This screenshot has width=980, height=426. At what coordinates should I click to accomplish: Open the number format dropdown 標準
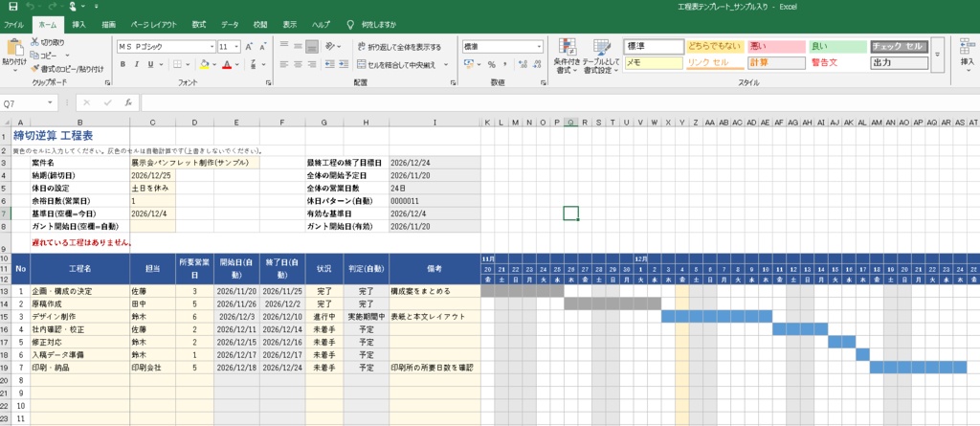click(540, 46)
